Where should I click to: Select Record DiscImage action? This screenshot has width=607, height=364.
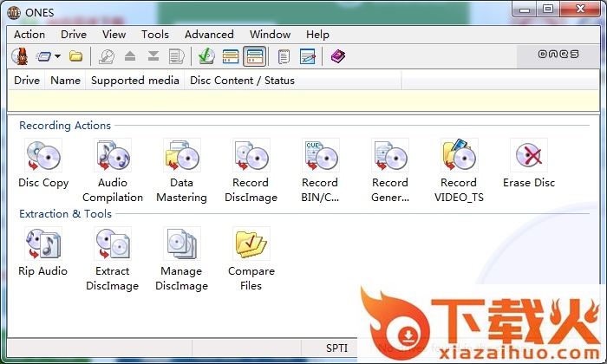click(x=251, y=157)
